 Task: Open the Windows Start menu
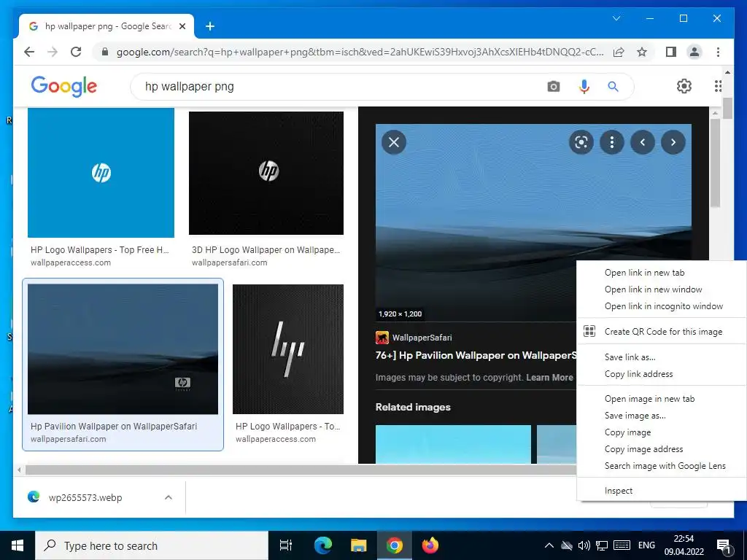point(18,545)
